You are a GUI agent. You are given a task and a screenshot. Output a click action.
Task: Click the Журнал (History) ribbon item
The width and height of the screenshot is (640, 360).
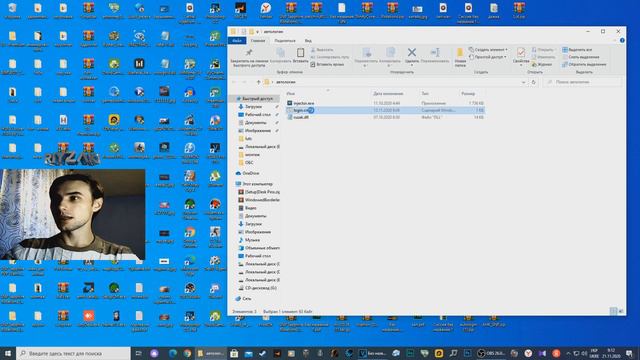[x=542, y=64]
